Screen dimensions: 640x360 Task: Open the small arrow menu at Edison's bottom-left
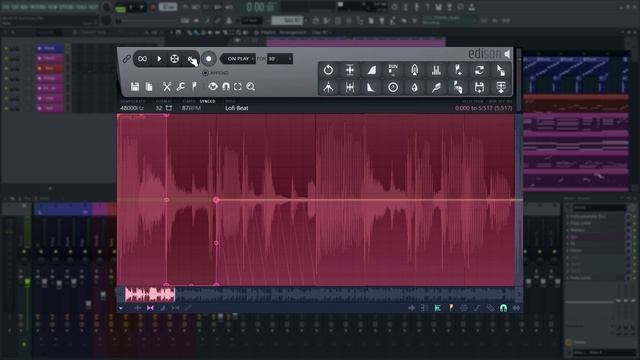(121, 308)
